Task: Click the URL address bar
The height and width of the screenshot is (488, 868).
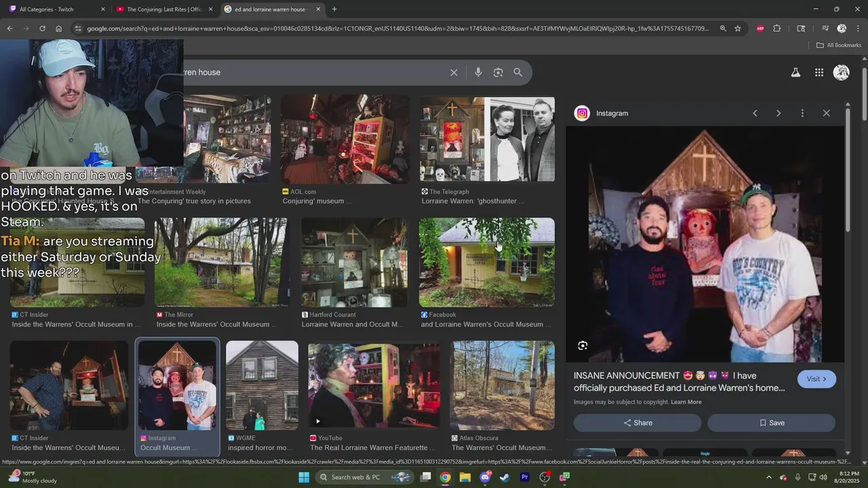Action: coord(398,28)
